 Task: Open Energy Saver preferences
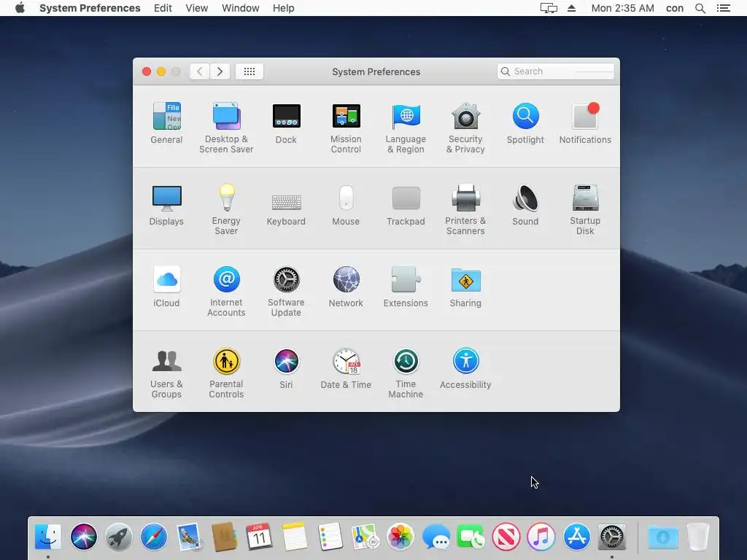226,209
